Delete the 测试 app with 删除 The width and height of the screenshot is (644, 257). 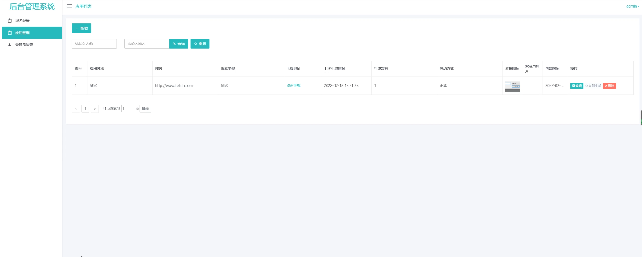(609, 86)
